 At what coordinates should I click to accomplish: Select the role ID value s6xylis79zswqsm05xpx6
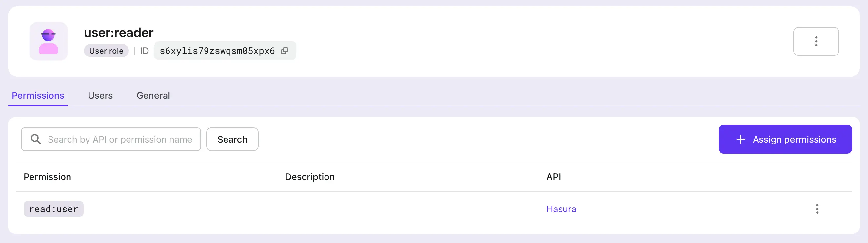[217, 51]
